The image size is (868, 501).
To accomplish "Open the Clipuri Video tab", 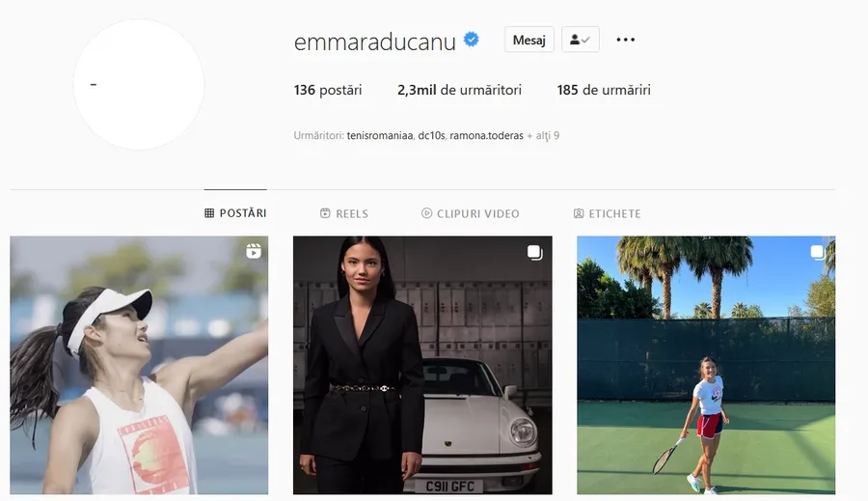I will (x=470, y=213).
